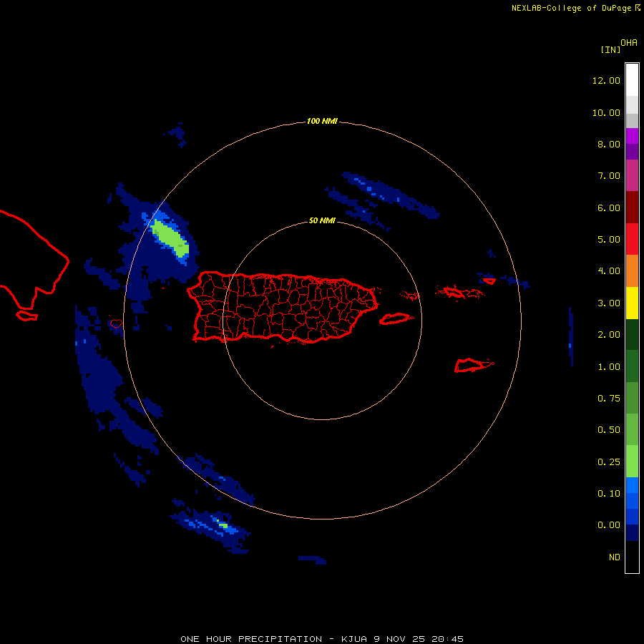Click the 100 NMI range ring label
This screenshot has height=644, width=644.
coord(322,121)
